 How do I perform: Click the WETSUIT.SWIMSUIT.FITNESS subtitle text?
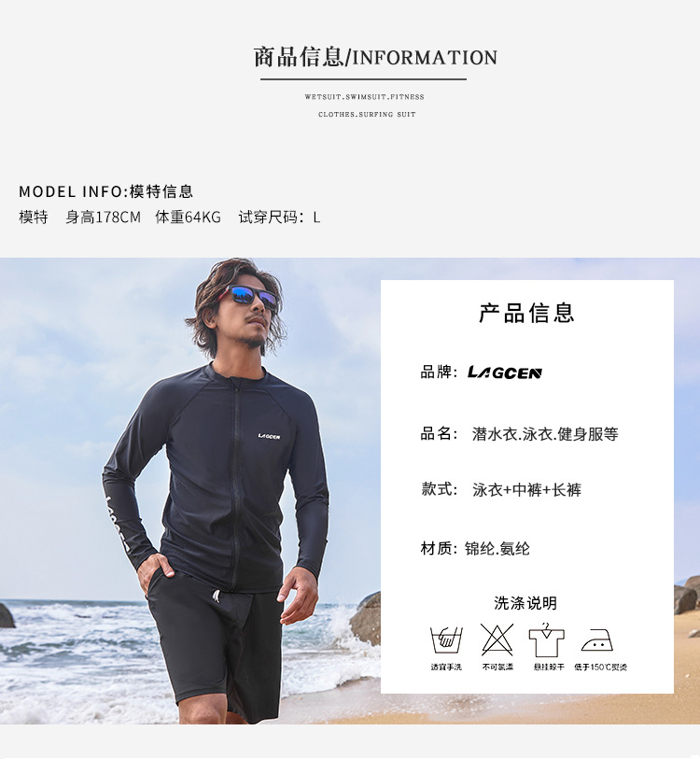(x=365, y=97)
